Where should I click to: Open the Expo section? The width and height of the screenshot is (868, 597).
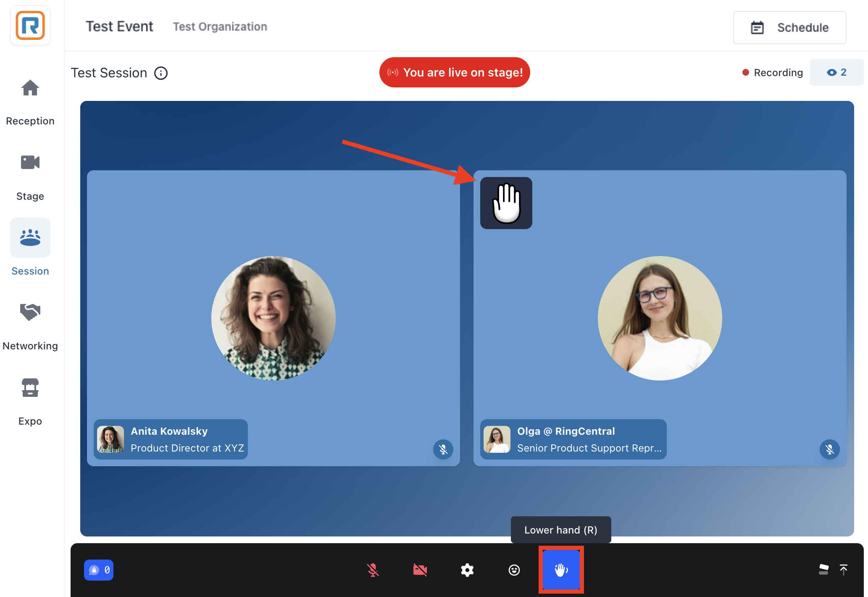30,402
